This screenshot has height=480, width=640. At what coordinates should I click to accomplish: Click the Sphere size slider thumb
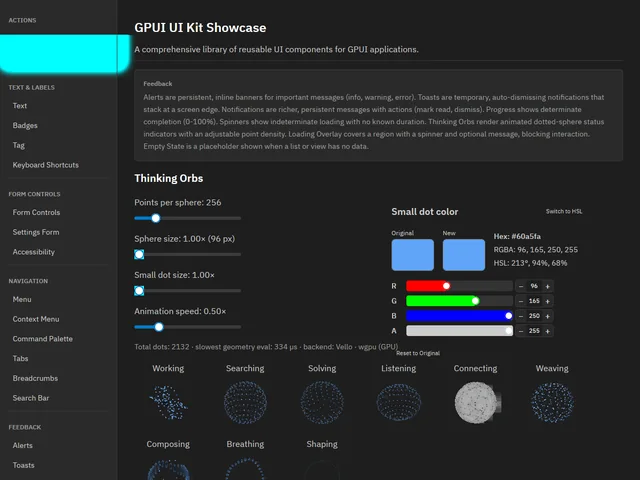click(139, 255)
